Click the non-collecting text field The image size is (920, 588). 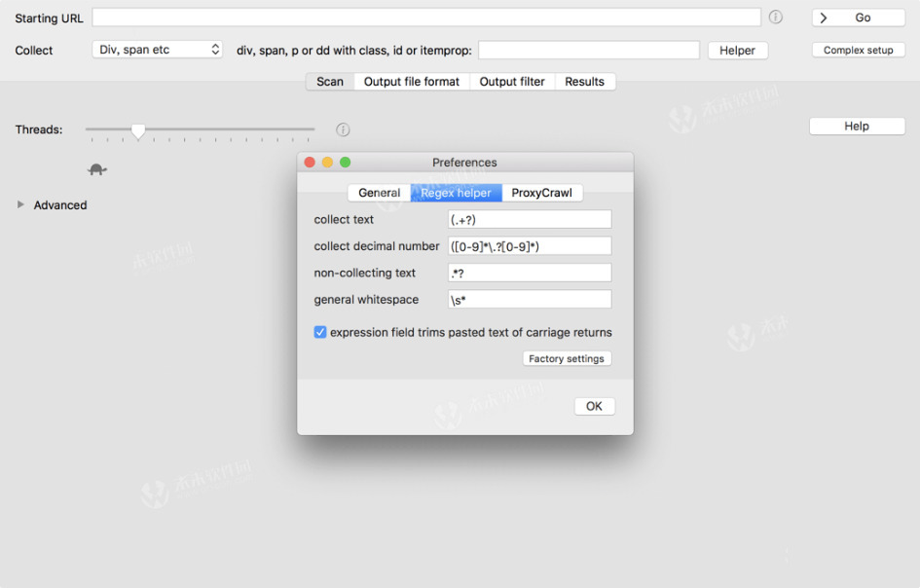click(x=530, y=273)
